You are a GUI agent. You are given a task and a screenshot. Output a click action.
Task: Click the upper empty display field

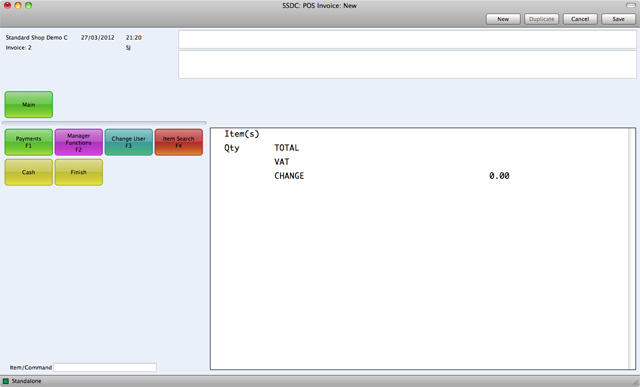[407, 40]
